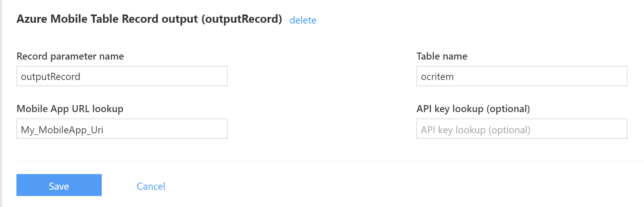
Task: Focus the Record parameter name field
Action: [122, 76]
